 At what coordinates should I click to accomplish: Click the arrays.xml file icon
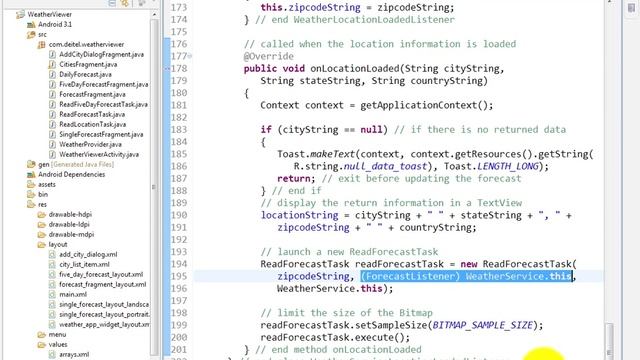(x=52, y=354)
